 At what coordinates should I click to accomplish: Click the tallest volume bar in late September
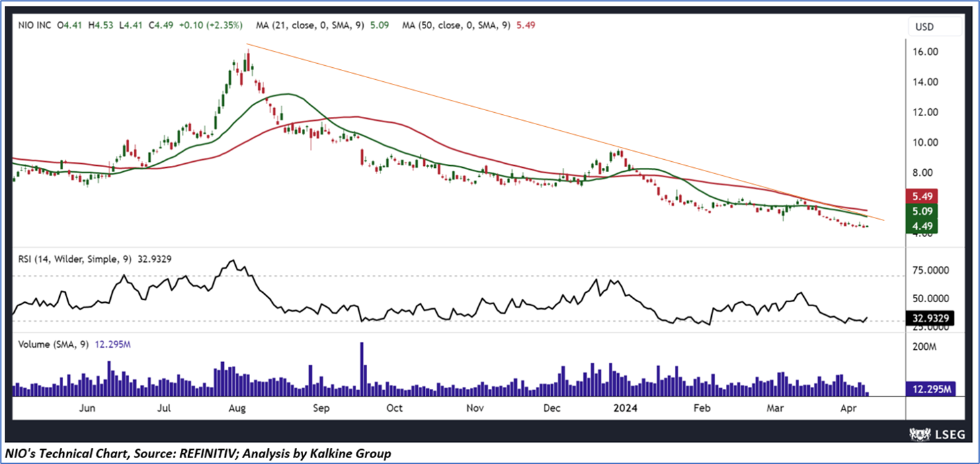(362, 369)
